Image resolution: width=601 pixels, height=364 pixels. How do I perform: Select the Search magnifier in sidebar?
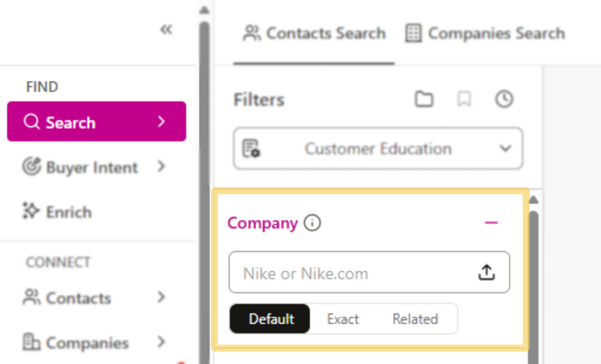pyautogui.click(x=32, y=122)
